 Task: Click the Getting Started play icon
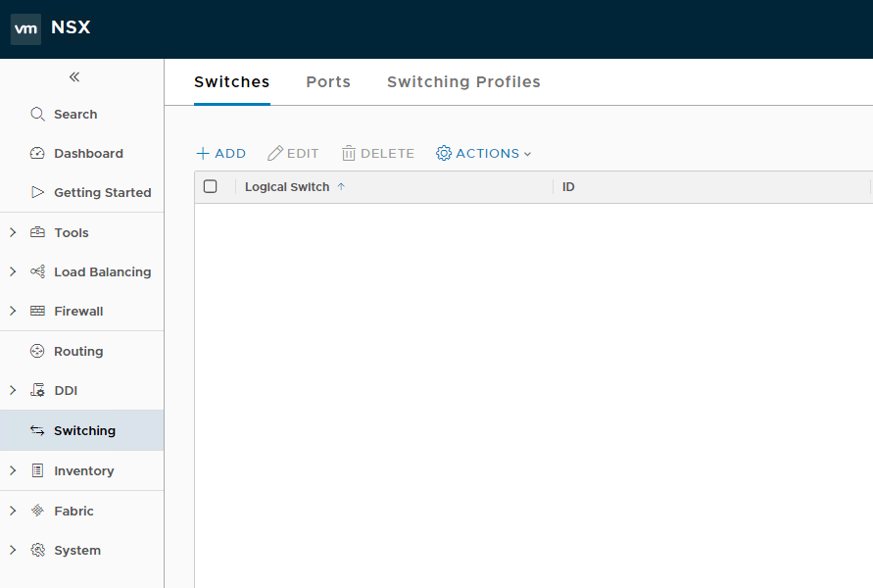[x=37, y=192]
